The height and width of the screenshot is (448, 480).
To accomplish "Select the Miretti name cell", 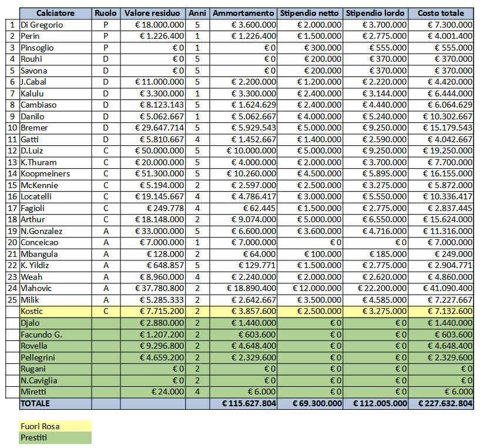I will tap(55, 392).
